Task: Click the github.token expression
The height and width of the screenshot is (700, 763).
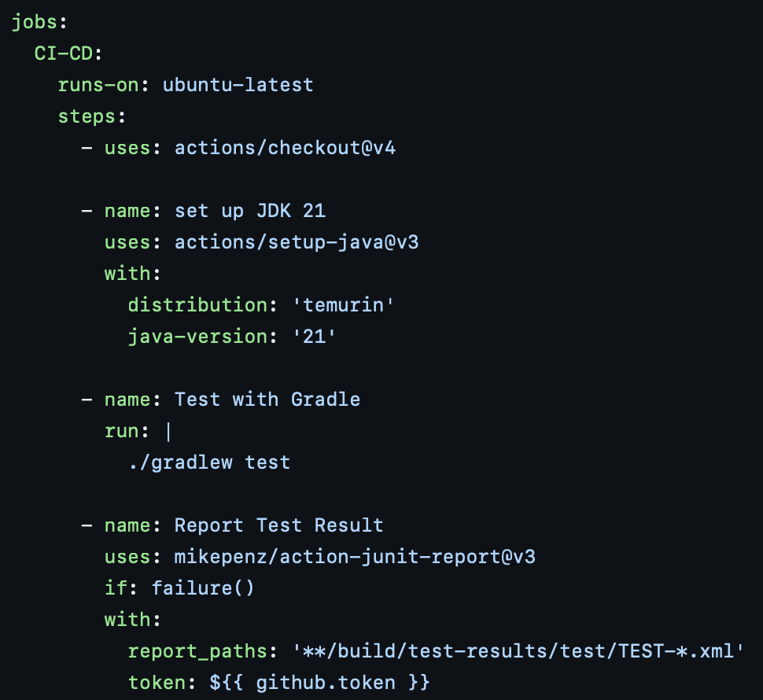Action: point(319,683)
